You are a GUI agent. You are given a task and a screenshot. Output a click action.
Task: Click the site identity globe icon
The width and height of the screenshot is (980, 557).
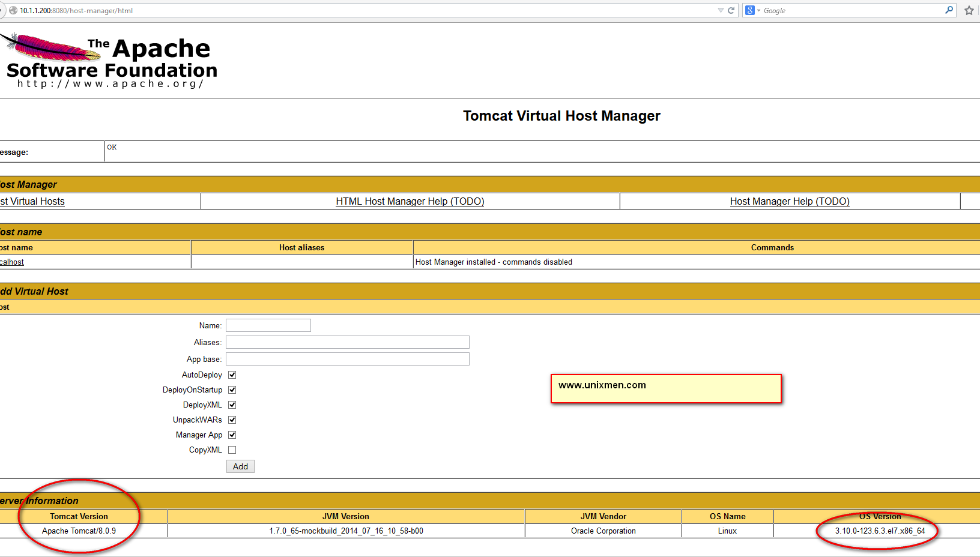(x=13, y=10)
